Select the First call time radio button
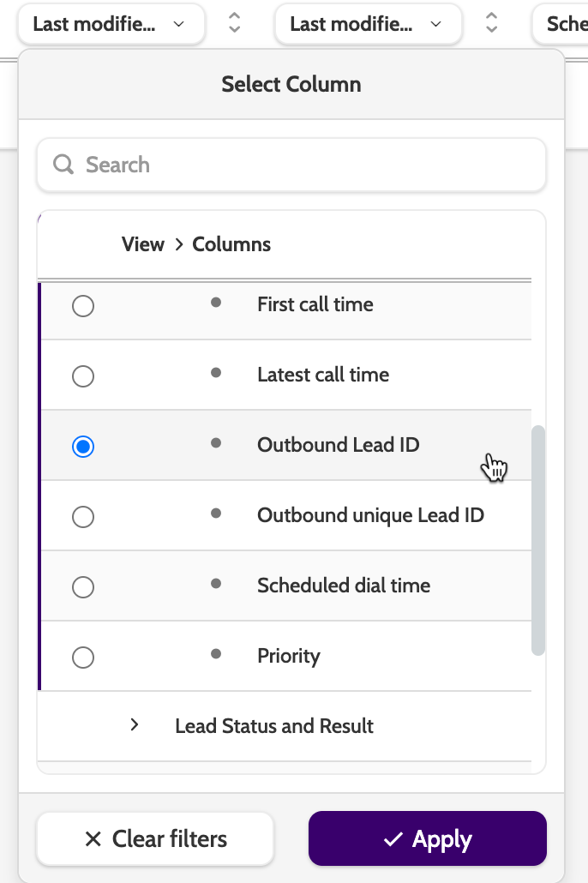 (83, 306)
